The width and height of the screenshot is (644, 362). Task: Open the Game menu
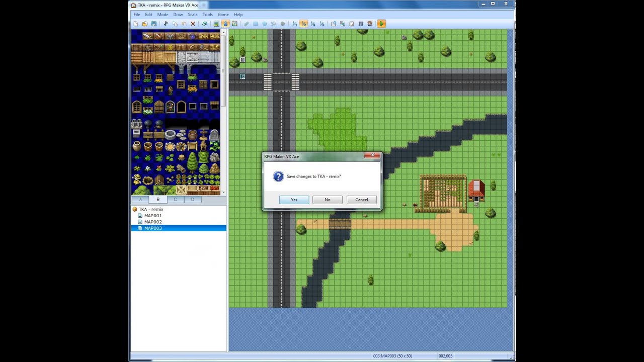pyautogui.click(x=223, y=15)
